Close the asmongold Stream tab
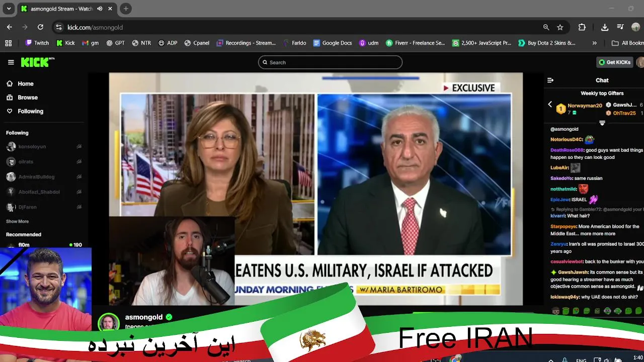This screenshot has width=644, height=362. pyautogui.click(x=110, y=9)
